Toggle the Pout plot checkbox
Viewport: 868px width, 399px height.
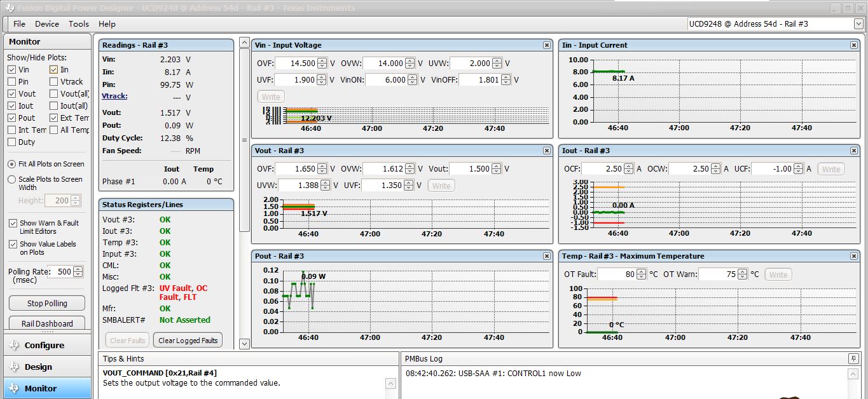tap(12, 118)
